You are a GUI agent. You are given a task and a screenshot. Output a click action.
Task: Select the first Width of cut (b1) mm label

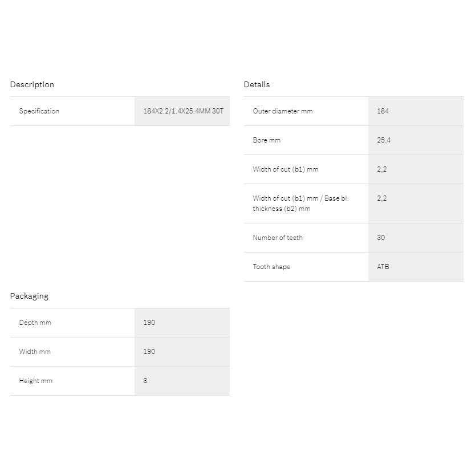pyautogui.click(x=286, y=169)
